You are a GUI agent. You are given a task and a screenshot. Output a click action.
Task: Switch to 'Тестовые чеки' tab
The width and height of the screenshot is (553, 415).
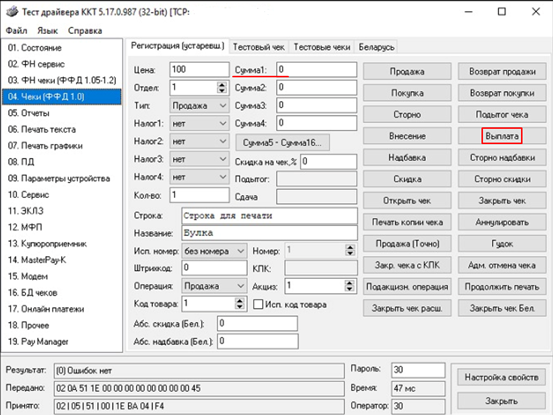click(322, 47)
